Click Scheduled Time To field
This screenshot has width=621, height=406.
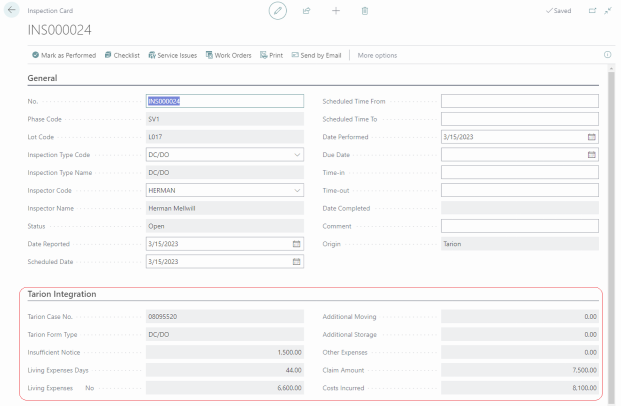520,119
